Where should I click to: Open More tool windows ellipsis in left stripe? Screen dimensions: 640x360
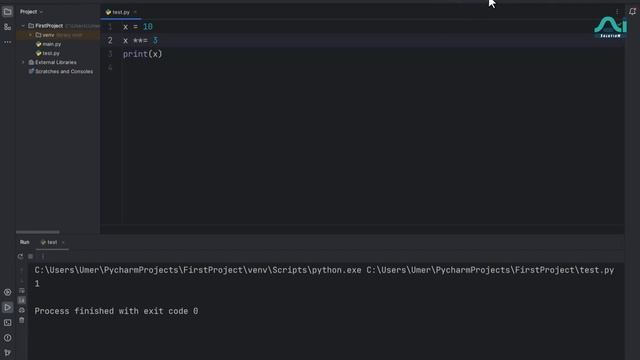click(x=7, y=42)
